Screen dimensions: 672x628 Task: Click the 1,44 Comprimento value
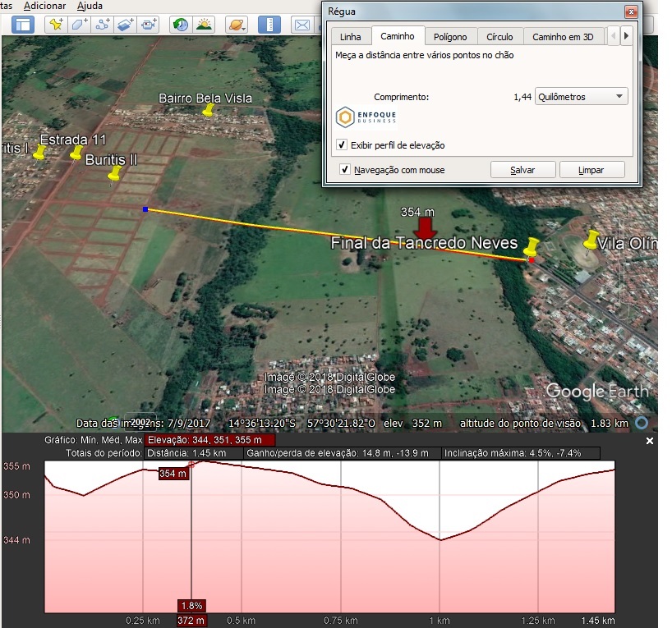click(522, 97)
